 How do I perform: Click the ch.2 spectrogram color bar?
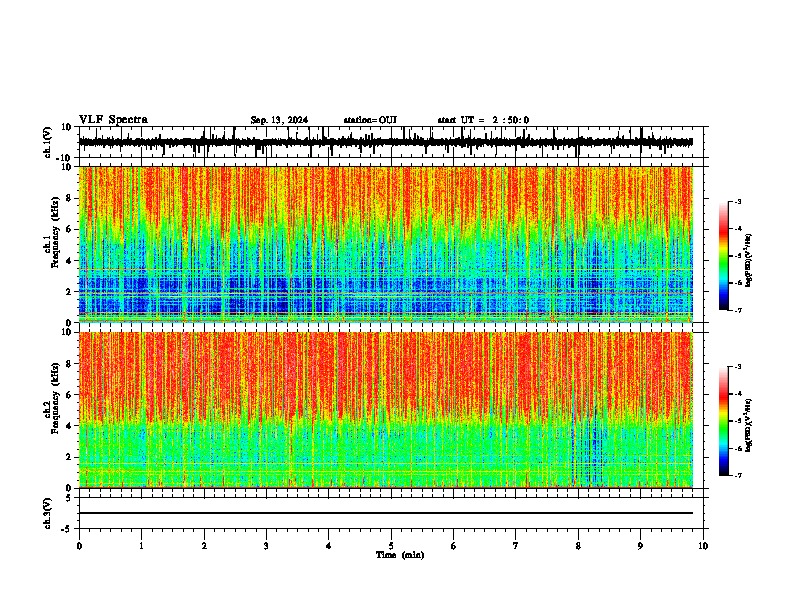click(723, 421)
